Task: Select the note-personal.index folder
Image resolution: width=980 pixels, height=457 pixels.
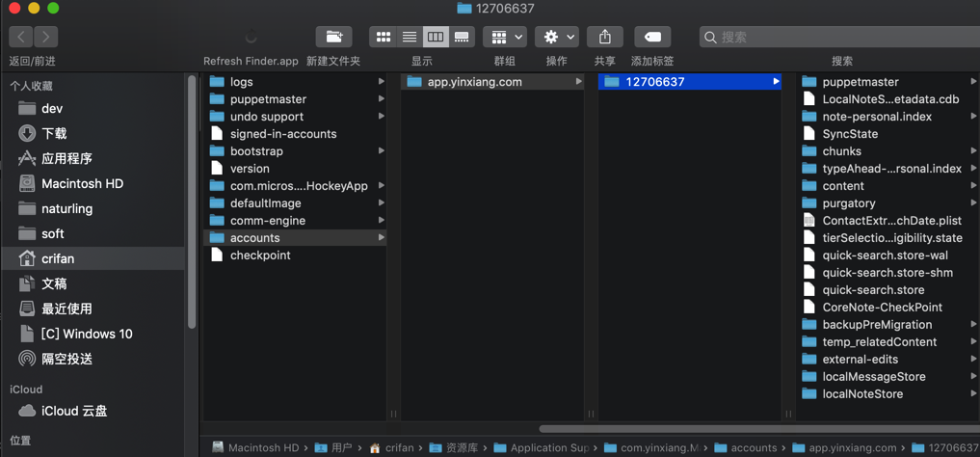Action: click(x=888, y=117)
